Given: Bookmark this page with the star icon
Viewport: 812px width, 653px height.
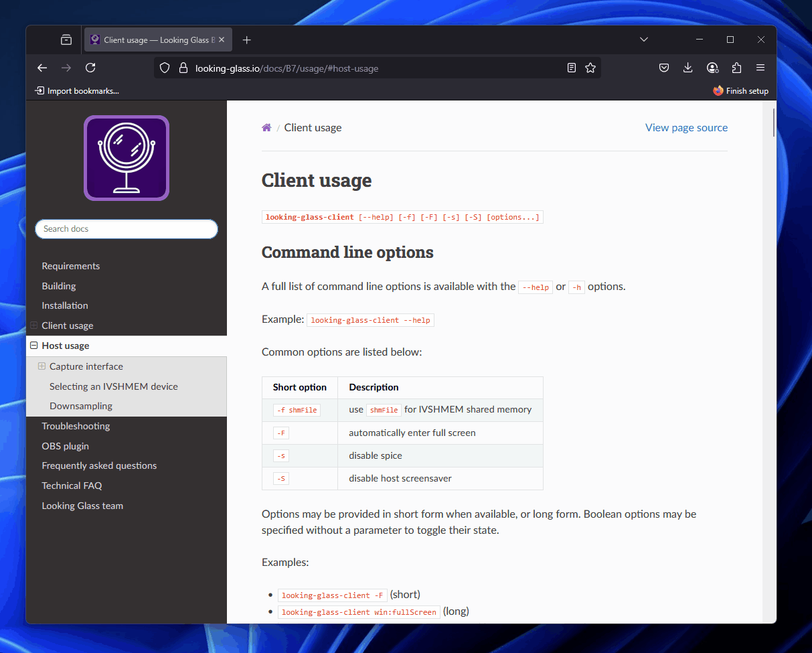Looking at the screenshot, I should tap(590, 68).
